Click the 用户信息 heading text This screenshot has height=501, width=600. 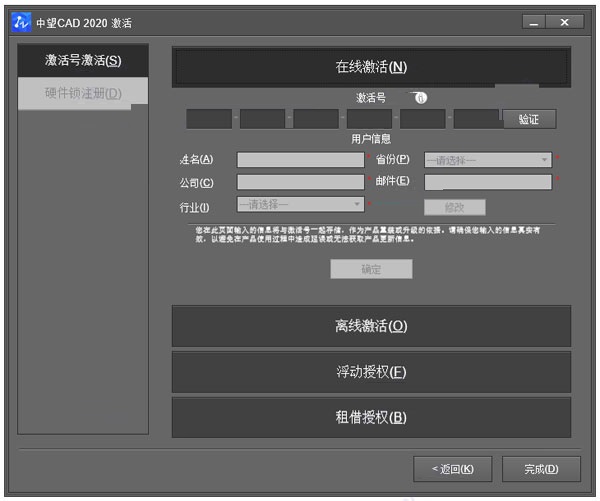point(371,139)
